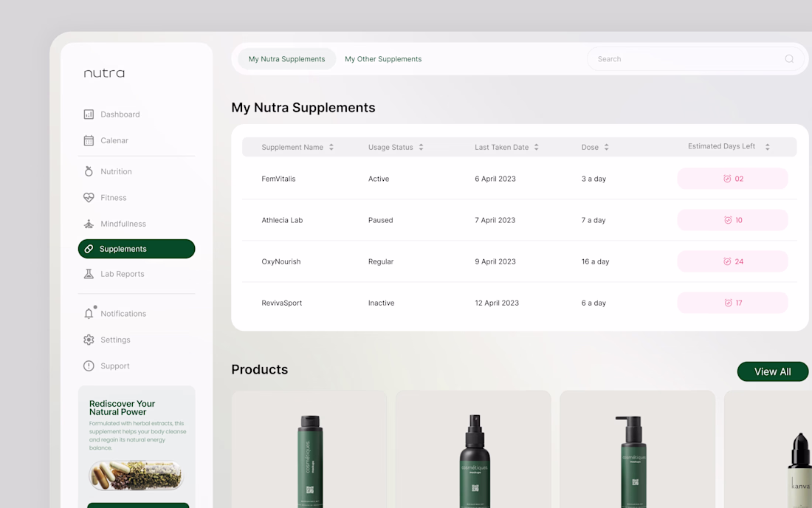Open the Dashboard chart icon

click(x=89, y=114)
